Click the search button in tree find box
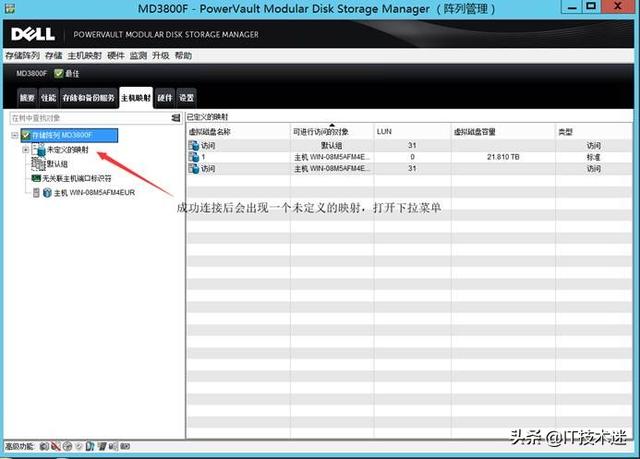The width and height of the screenshot is (640, 459). pos(176,118)
